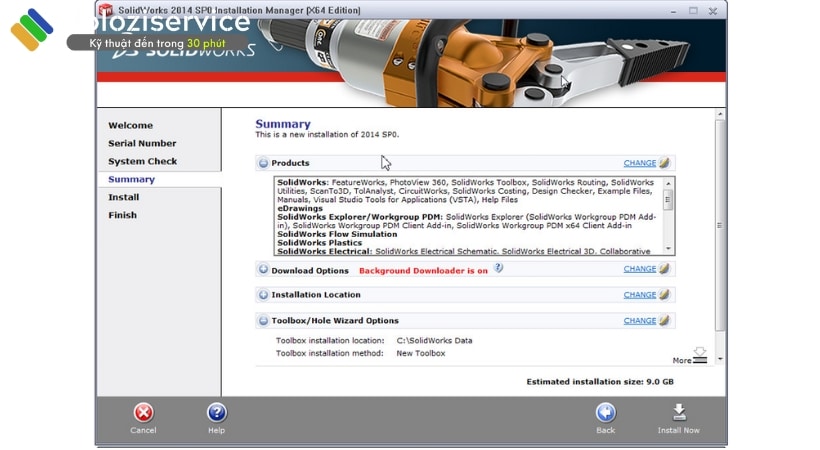Viewport: 820px width, 450px height.
Task: Go back using the blue Back arrow icon
Action: (605, 413)
